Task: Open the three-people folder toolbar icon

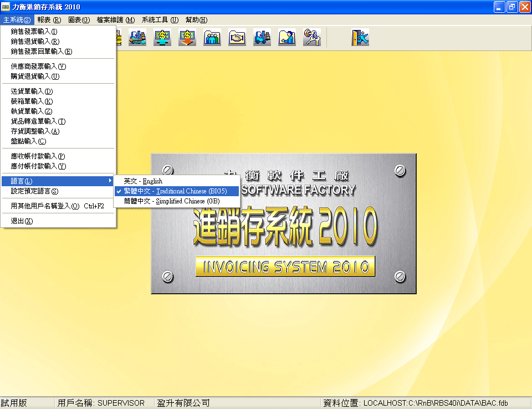Action: (212, 37)
